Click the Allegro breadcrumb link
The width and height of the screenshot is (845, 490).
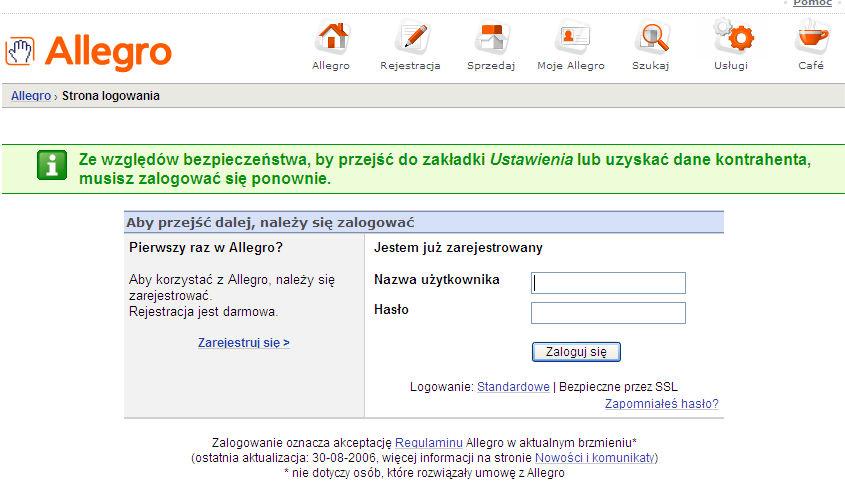(31, 96)
